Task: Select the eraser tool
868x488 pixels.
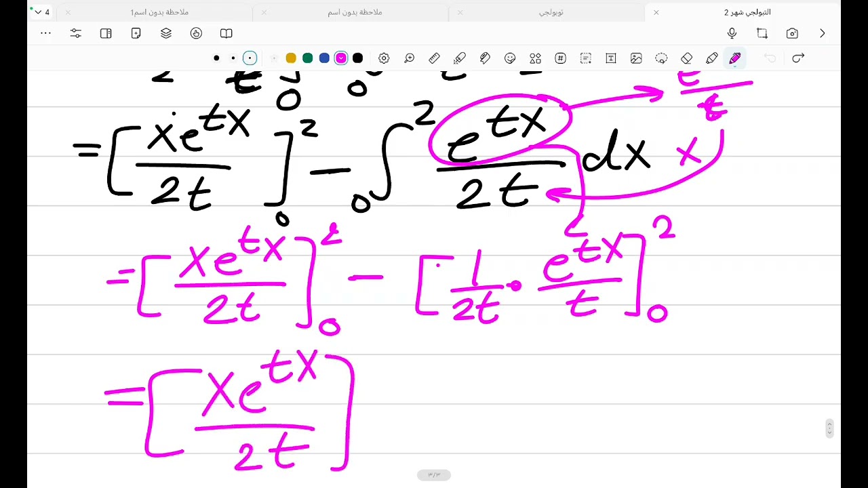Action: point(686,58)
